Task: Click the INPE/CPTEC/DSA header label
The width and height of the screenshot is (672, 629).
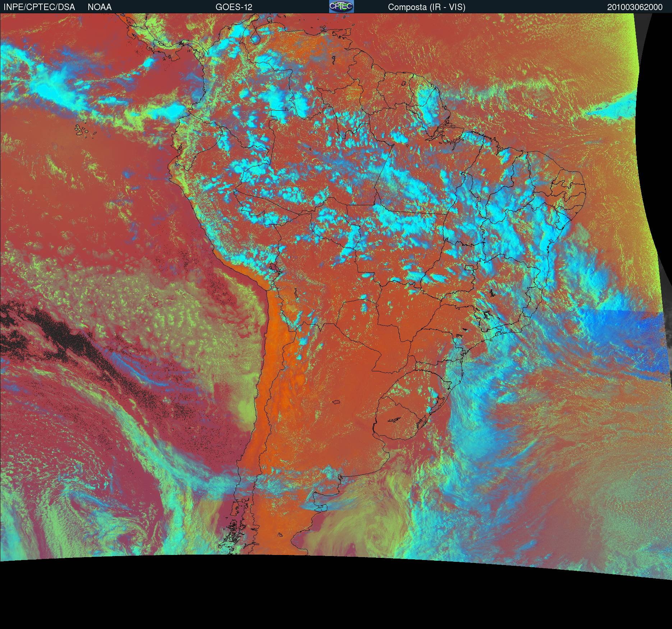Action: coord(39,7)
